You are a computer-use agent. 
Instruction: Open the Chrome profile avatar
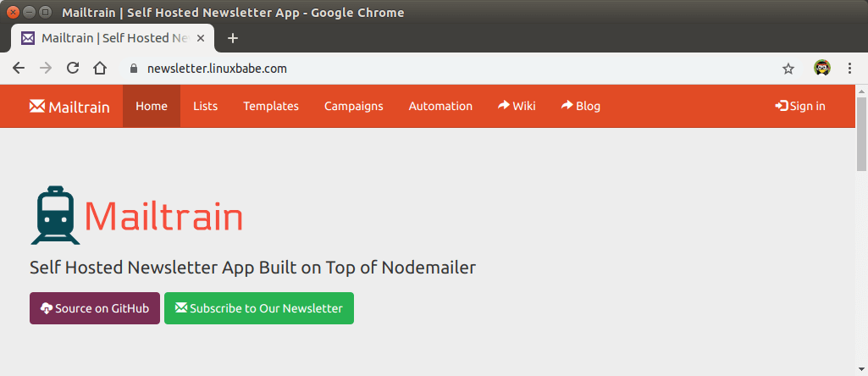821,69
